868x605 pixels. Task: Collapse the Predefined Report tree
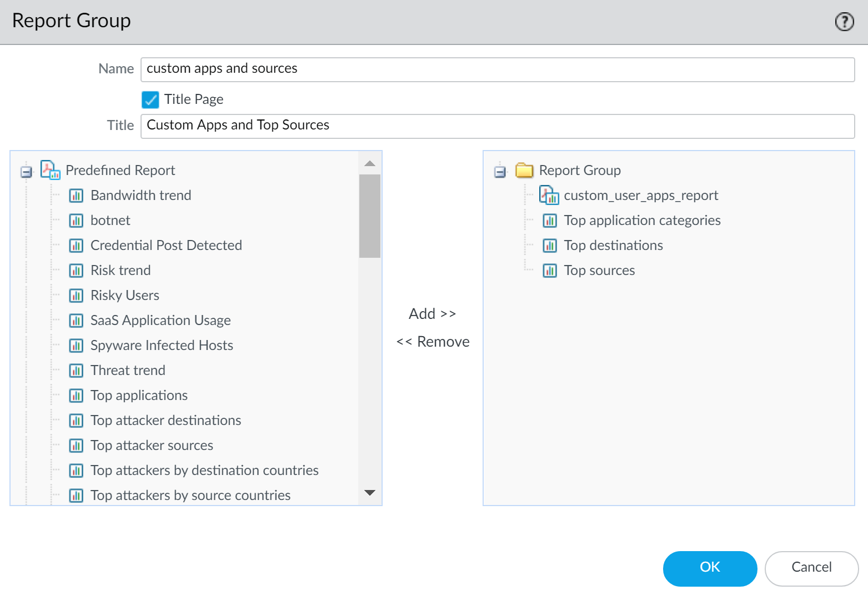point(26,172)
